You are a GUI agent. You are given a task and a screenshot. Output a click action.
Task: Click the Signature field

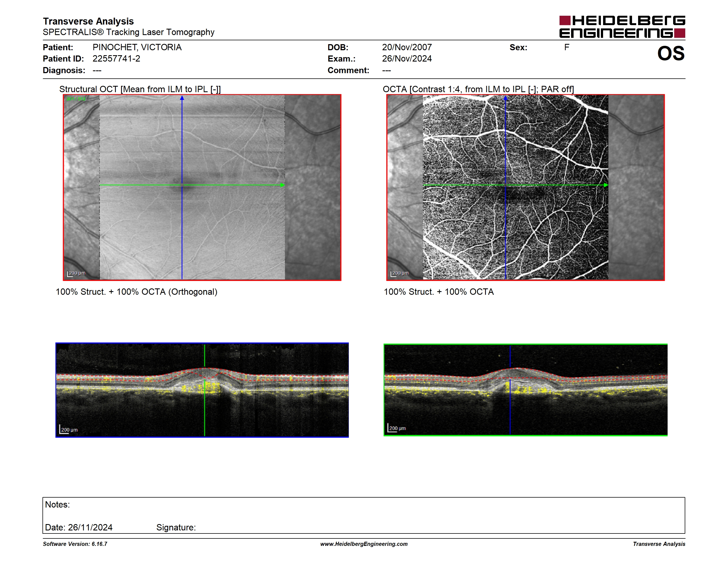[x=176, y=527]
